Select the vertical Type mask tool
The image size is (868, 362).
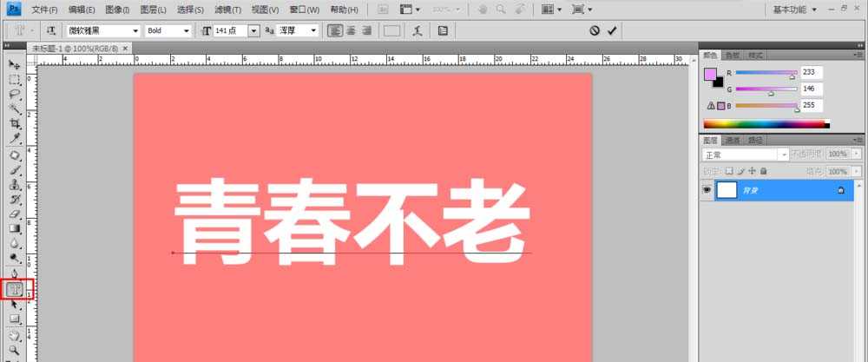click(x=15, y=289)
